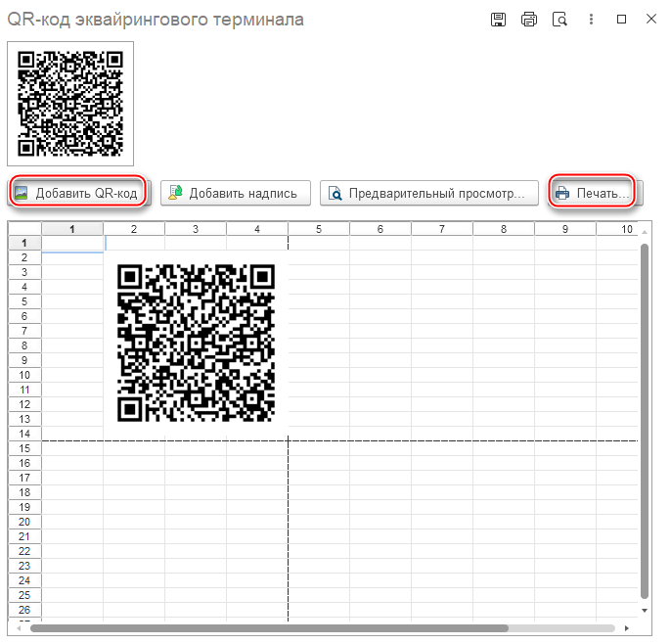The width and height of the screenshot is (671, 644).
Task: Select row header 21
Action: tap(24, 536)
